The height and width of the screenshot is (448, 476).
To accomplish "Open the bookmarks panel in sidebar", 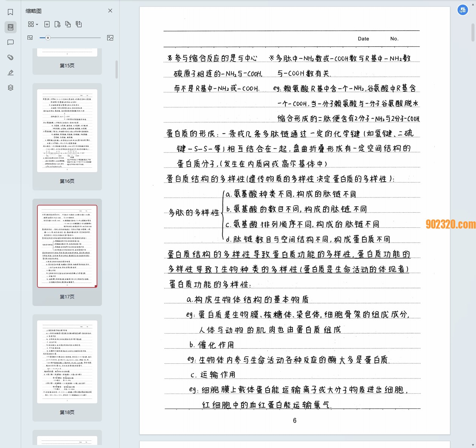I will click(x=11, y=12).
